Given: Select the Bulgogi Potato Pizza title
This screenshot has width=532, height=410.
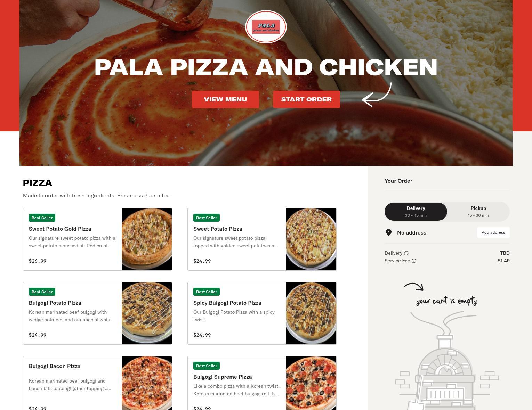Looking at the screenshot, I should [55, 303].
